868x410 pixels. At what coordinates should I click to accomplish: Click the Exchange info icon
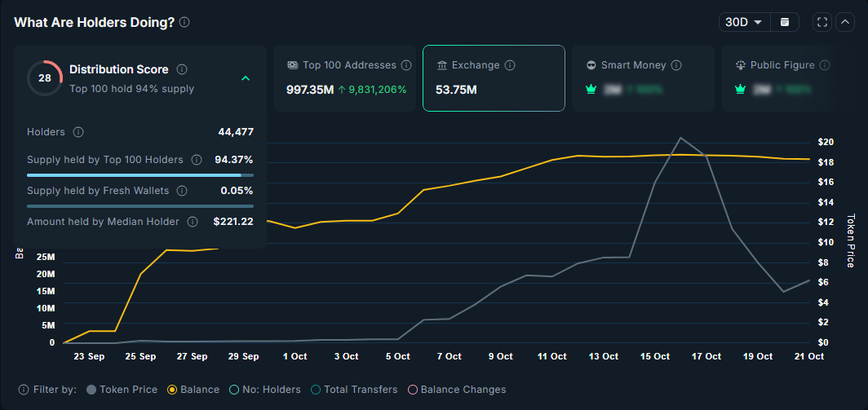510,65
